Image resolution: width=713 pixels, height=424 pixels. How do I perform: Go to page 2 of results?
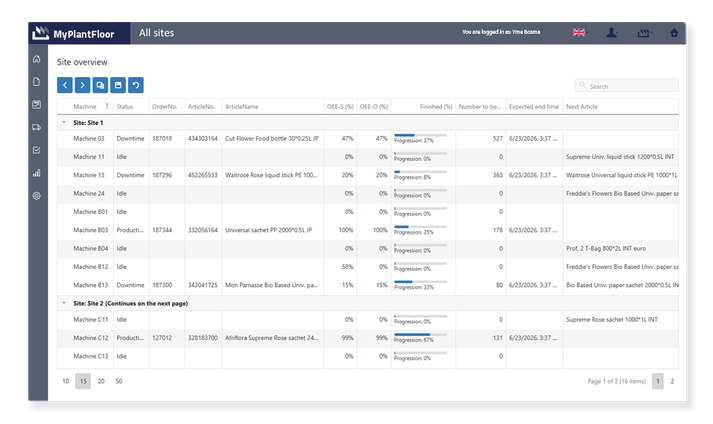point(672,381)
